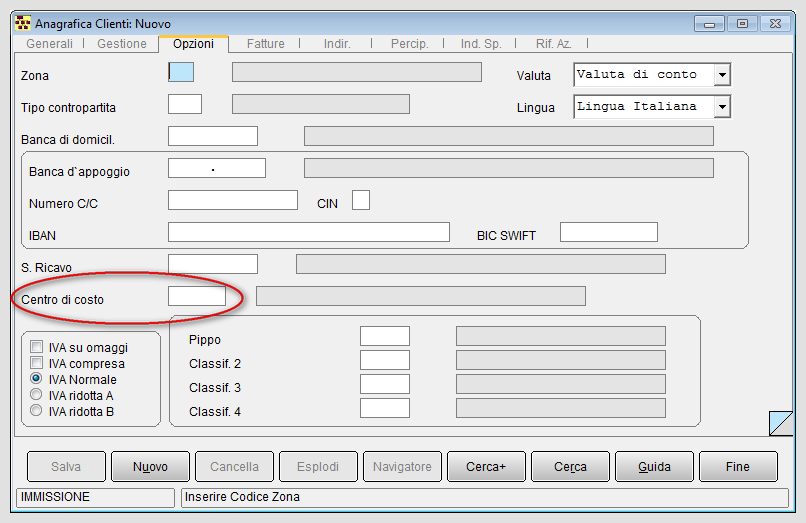Click the Classif. 4 code field
The width and height of the screenshot is (806, 523).
tap(385, 408)
